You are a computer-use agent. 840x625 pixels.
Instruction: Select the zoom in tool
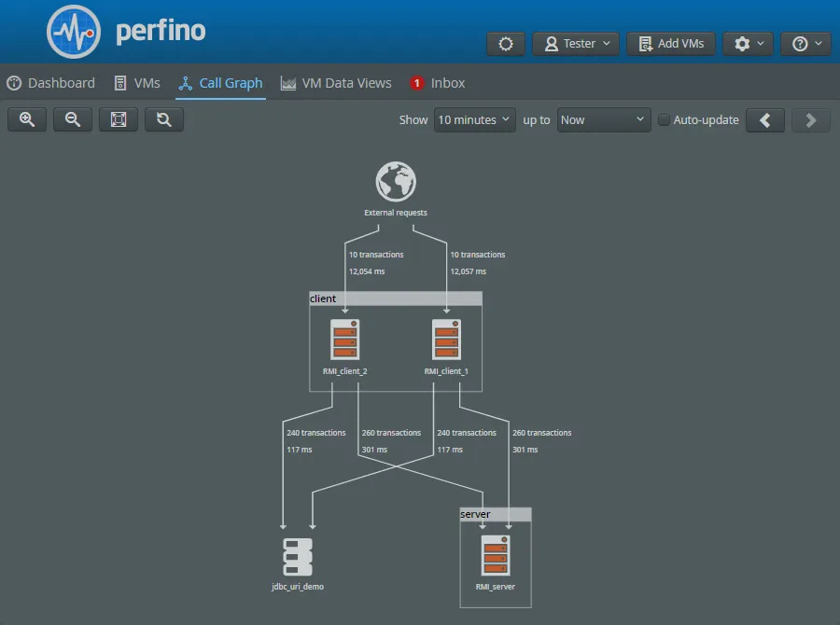tap(26, 119)
